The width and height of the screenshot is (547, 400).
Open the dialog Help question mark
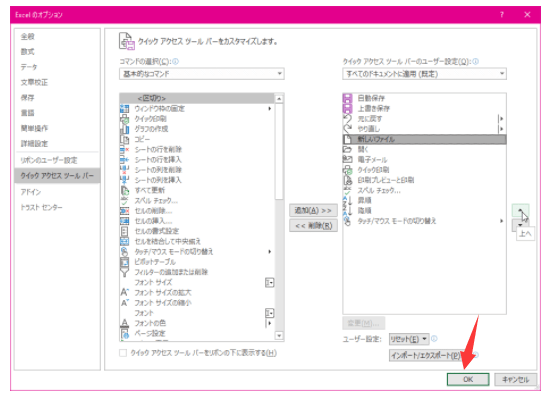tap(502, 15)
